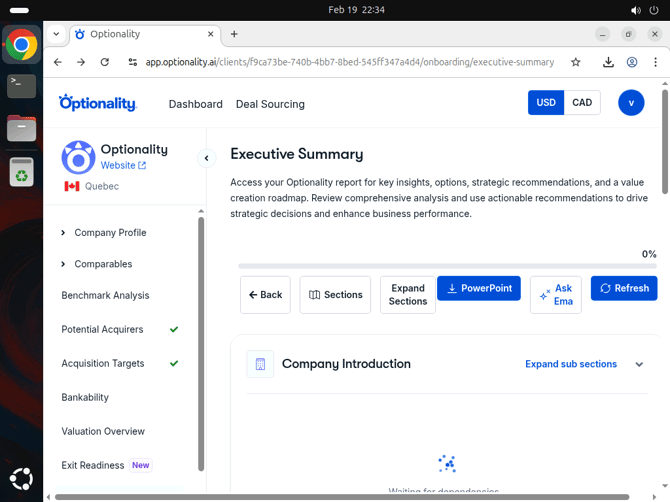670x502 pixels.
Task: Click the Acquisition Targets green checkmark
Action: [x=174, y=364]
